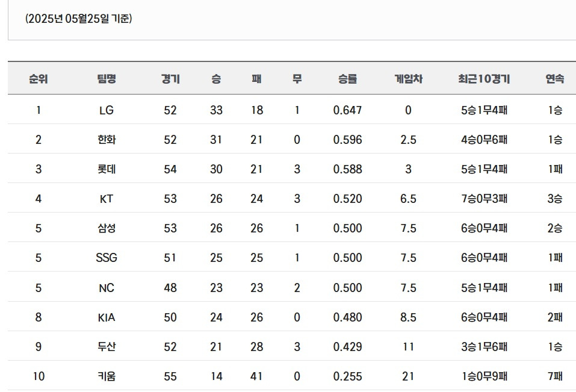Select the 한화 team name
576x392 pixels.
click(107, 140)
